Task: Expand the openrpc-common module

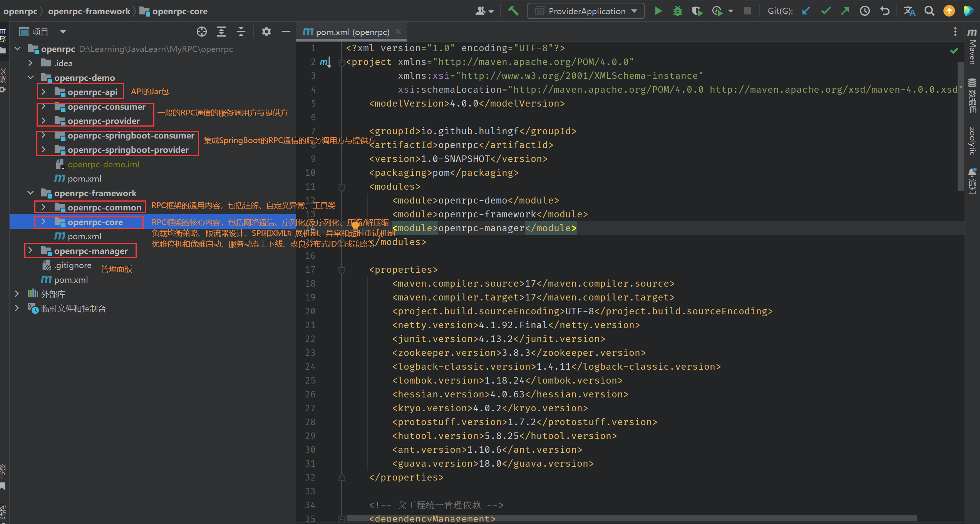Action: [x=44, y=207]
